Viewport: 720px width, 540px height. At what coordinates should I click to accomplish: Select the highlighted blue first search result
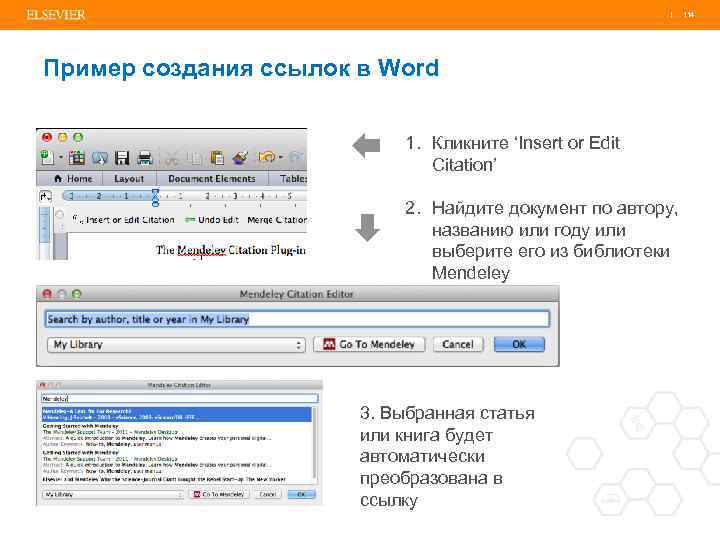[x=176, y=414]
